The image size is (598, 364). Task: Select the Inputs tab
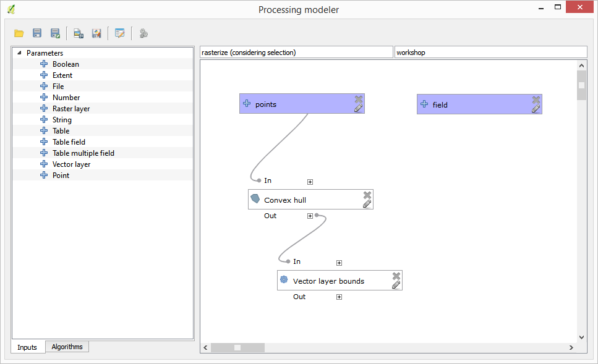tap(27, 347)
